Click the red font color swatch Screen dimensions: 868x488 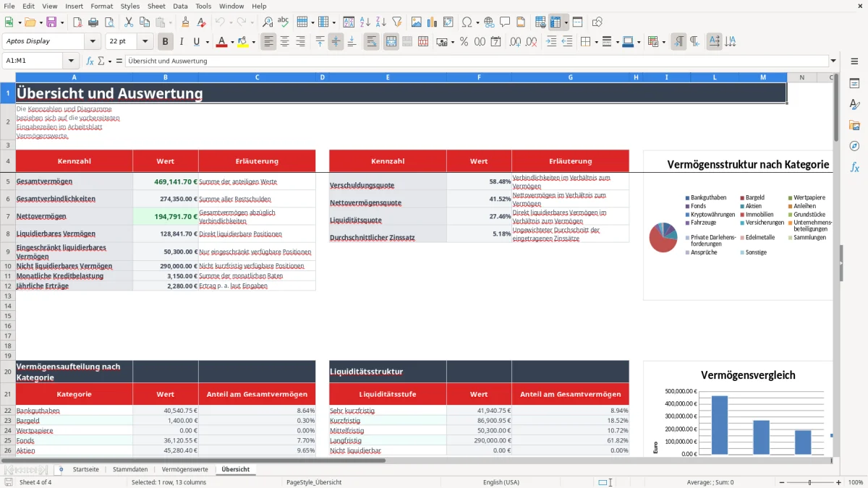click(221, 42)
